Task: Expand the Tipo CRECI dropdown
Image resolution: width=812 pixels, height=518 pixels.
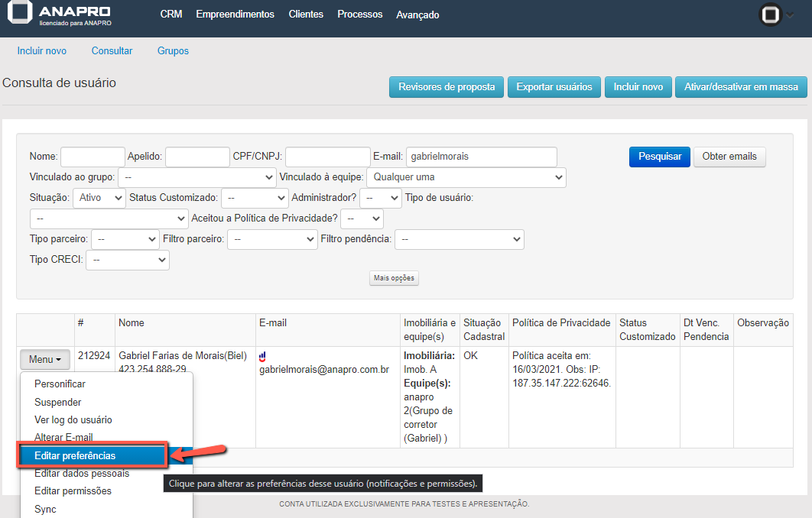Action: pos(128,260)
